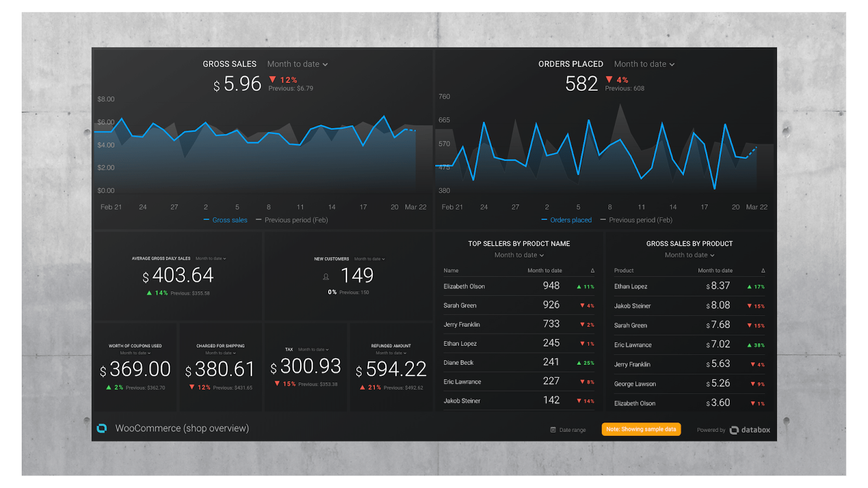
Task: Sort Gross Sales by Product table by Product header
Action: pos(624,271)
